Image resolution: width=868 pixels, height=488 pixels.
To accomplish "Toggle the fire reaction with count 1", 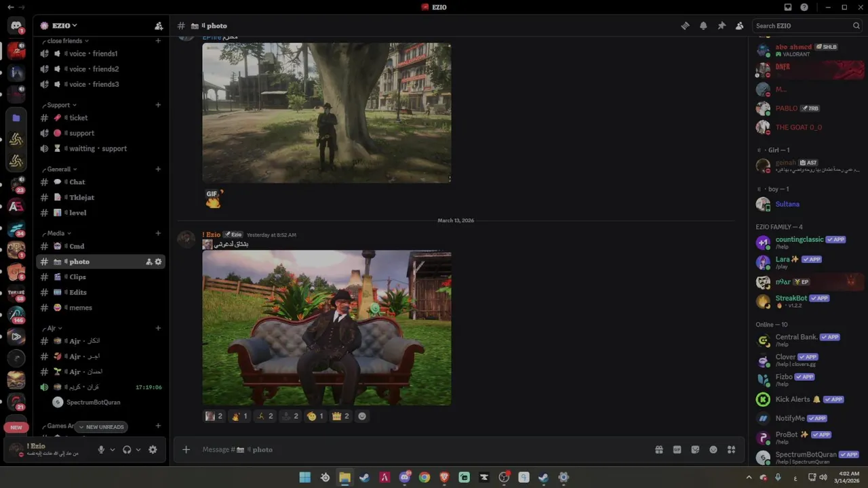I will (x=239, y=416).
